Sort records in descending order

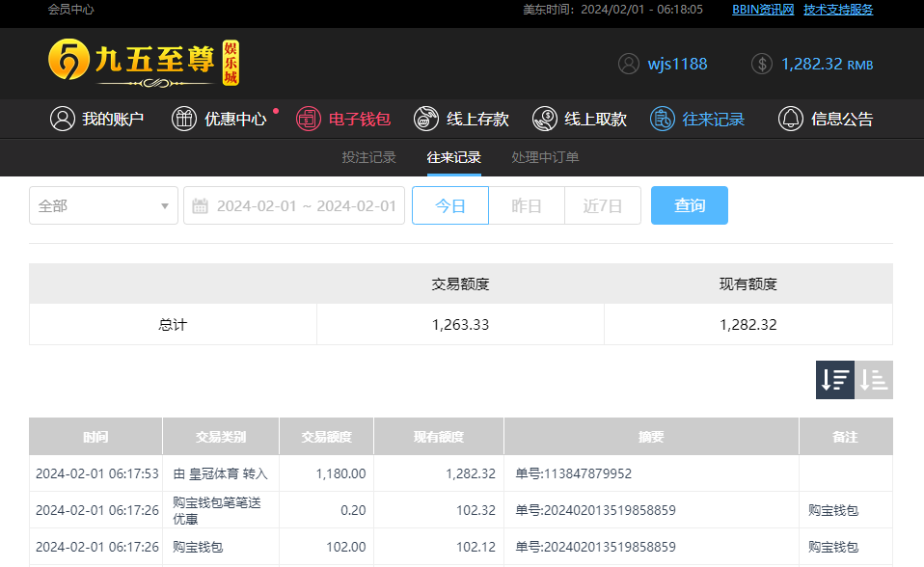[x=835, y=380]
